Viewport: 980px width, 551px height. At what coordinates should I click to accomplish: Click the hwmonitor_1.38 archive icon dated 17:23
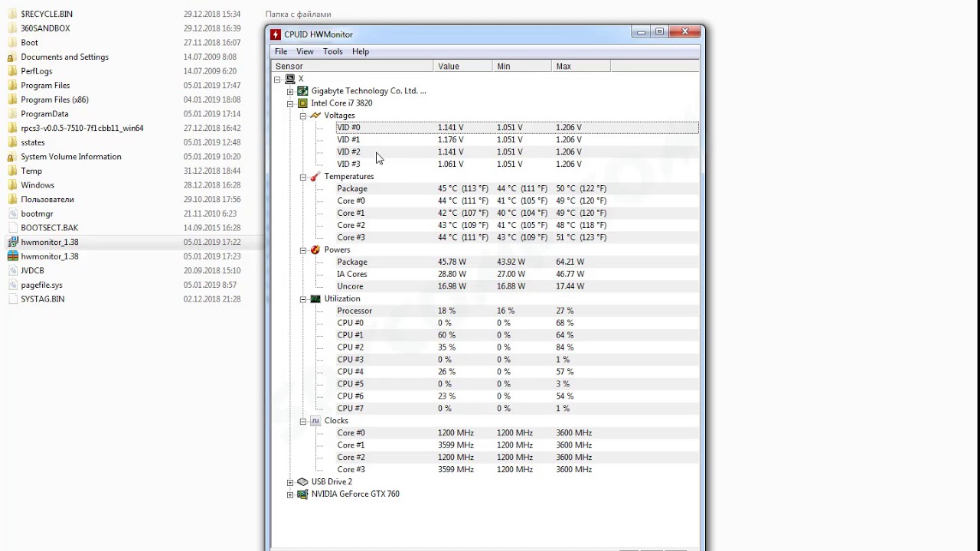tap(12, 256)
